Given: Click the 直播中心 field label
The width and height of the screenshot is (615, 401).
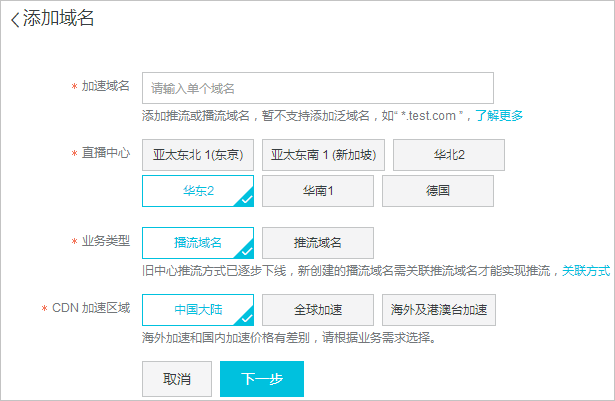Looking at the screenshot, I should pos(105,155).
